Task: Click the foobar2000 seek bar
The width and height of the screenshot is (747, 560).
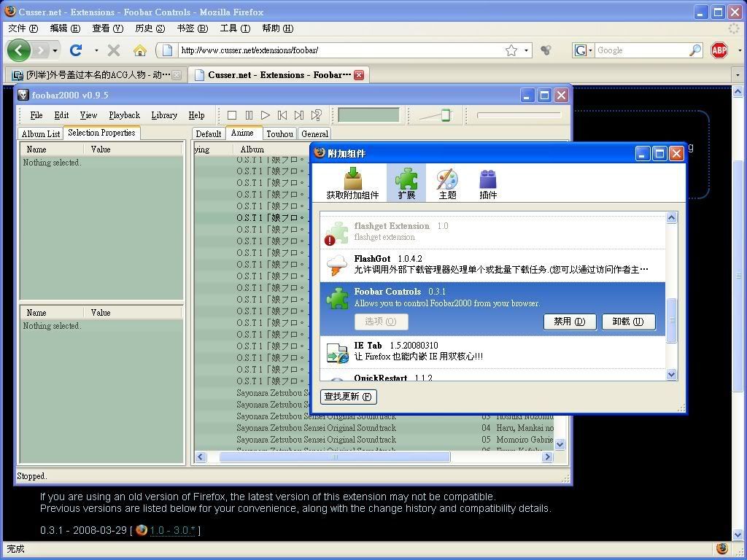Action: pos(519,115)
